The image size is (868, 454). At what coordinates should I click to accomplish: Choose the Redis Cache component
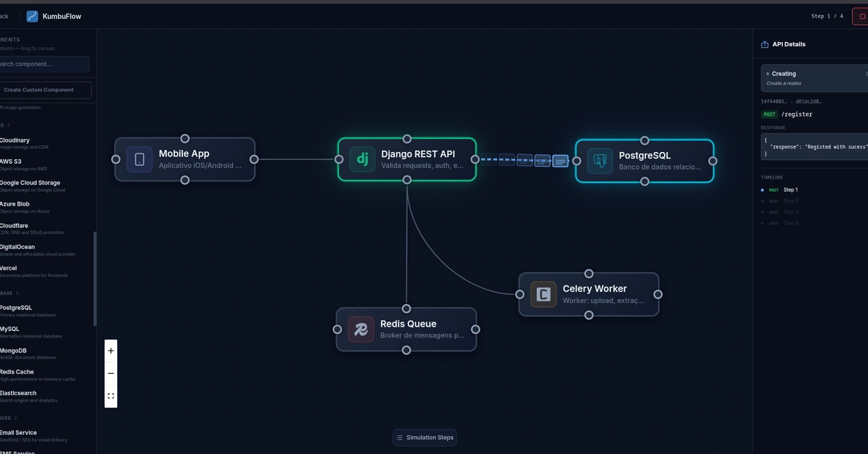[x=46, y=375]
